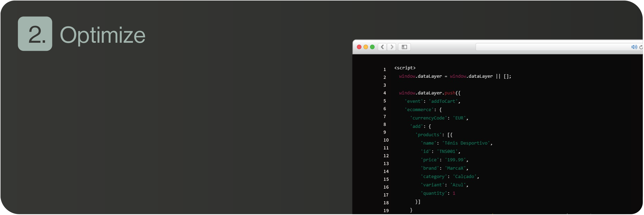This screenshot has width=644, height=215.
Task: Click the opening <script> tag on line 1
Action: point(405,68)
